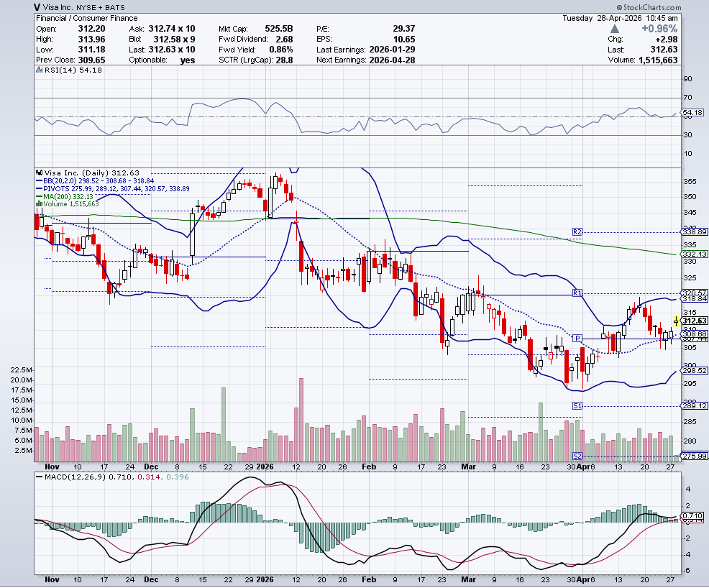Viewport: 709px width, 588px height.
Task: Click the Open value 312.20
Action: [92, 29]
